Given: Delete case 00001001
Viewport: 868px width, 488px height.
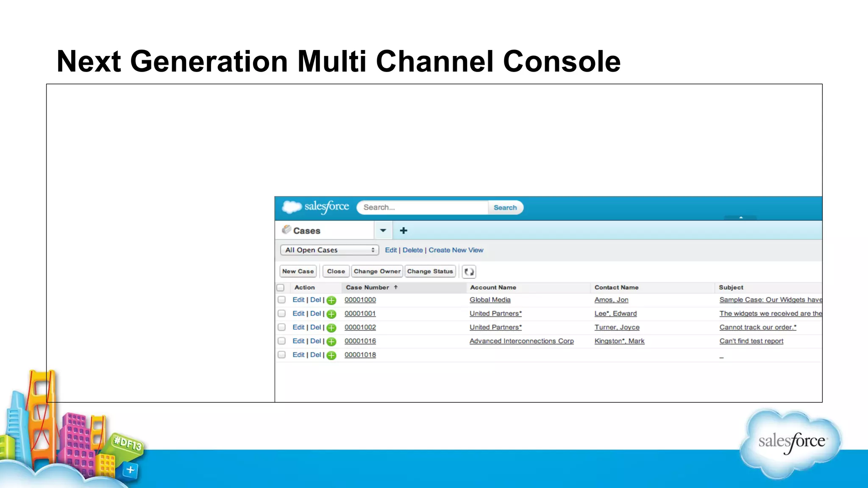Looking at the screenshot, I should (x=315, y=313).
